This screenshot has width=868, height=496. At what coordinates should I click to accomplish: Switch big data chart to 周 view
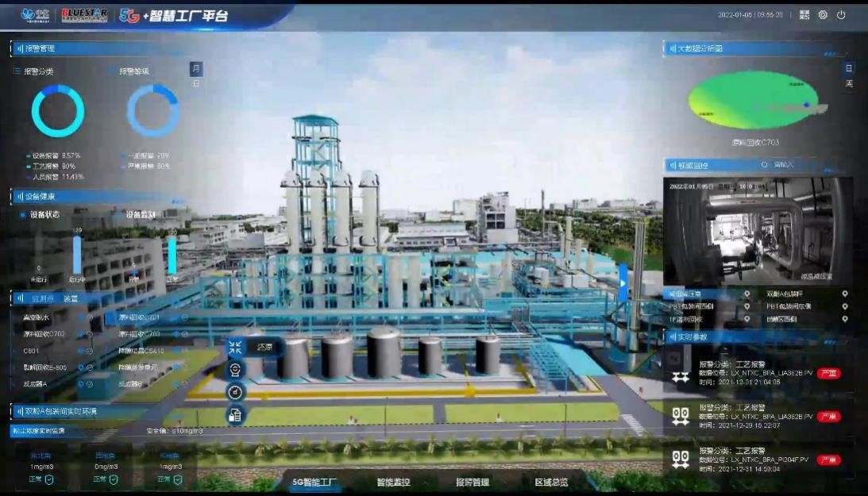[x=849, y=84]
